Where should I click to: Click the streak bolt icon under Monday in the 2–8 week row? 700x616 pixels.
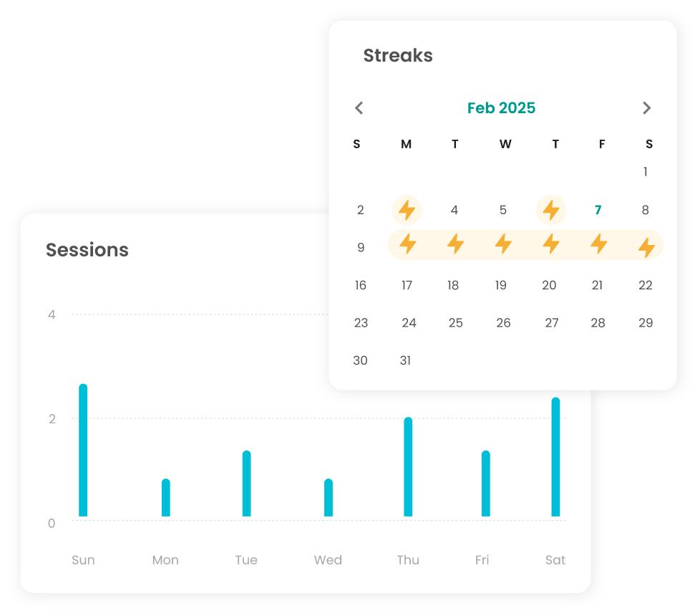(407, 211)
